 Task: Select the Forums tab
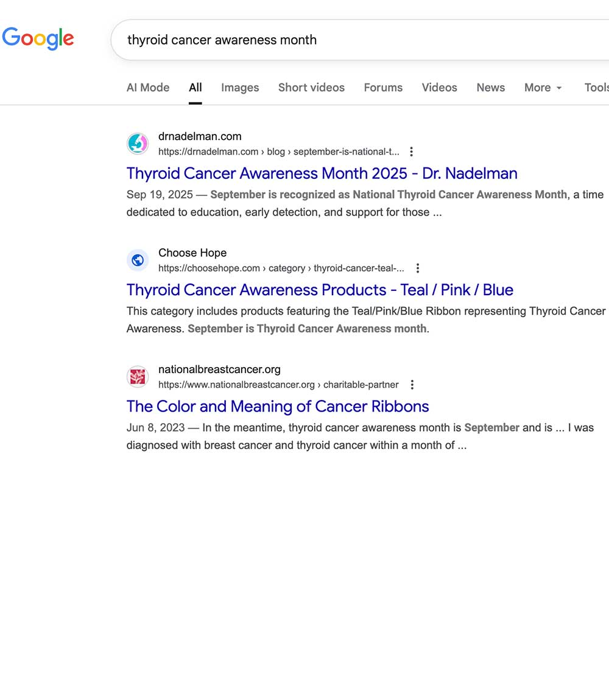point(383,88)
